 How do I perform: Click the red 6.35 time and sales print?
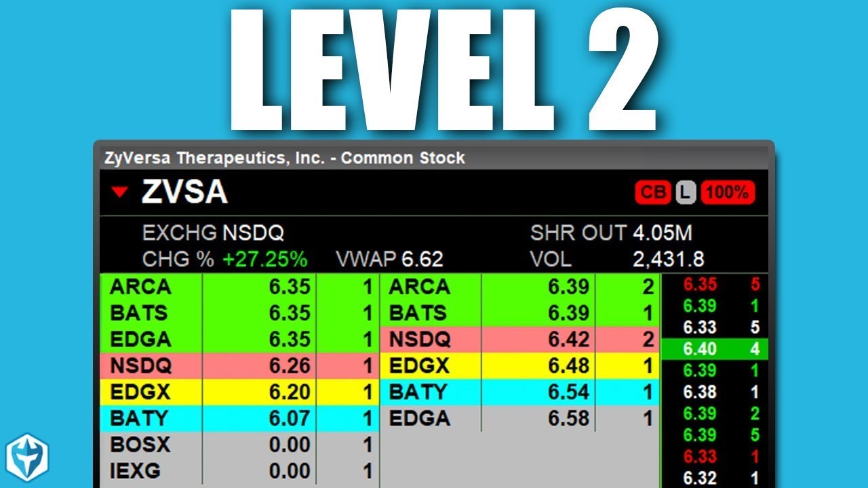[x=715, y=285]
